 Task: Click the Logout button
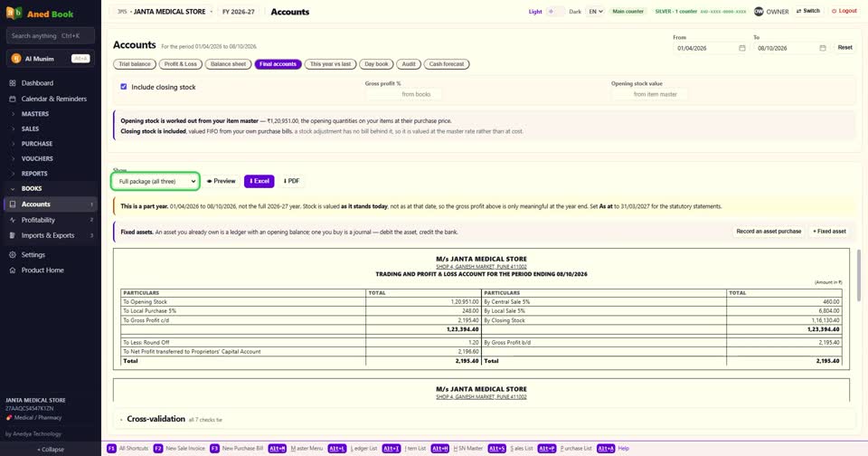(844, 11)
